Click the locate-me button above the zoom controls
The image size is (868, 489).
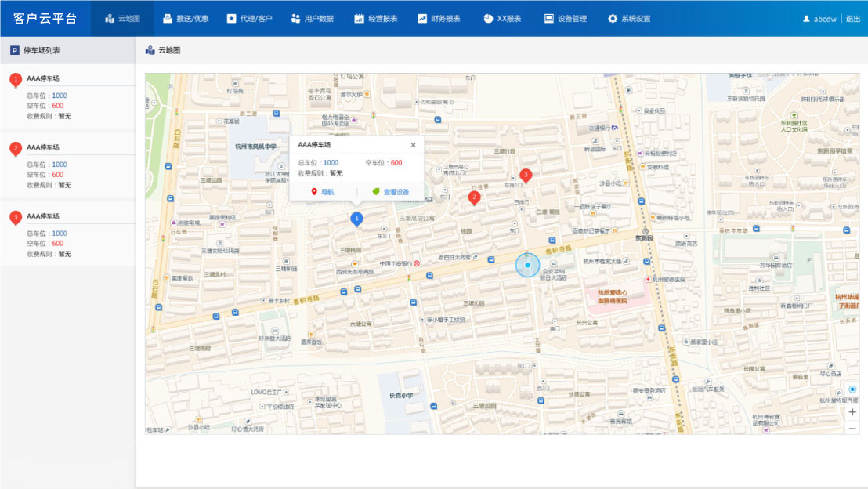tap(852, 389)
